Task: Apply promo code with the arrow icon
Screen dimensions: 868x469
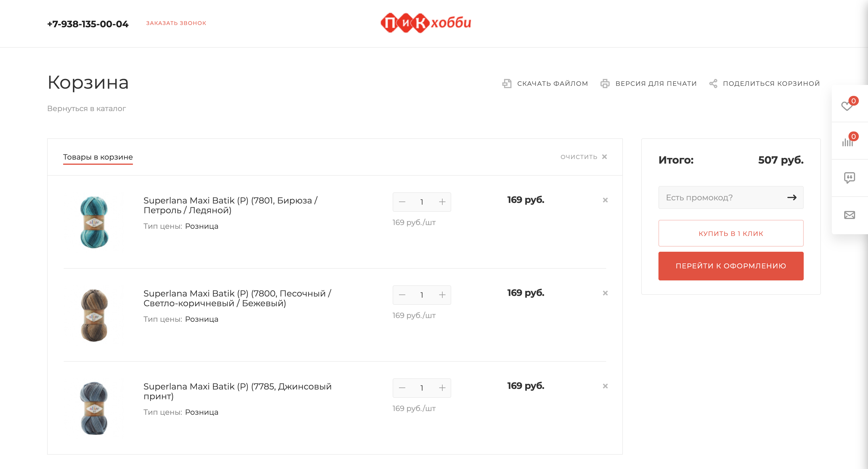Action: pyautogui.click(x=792, y=197)
